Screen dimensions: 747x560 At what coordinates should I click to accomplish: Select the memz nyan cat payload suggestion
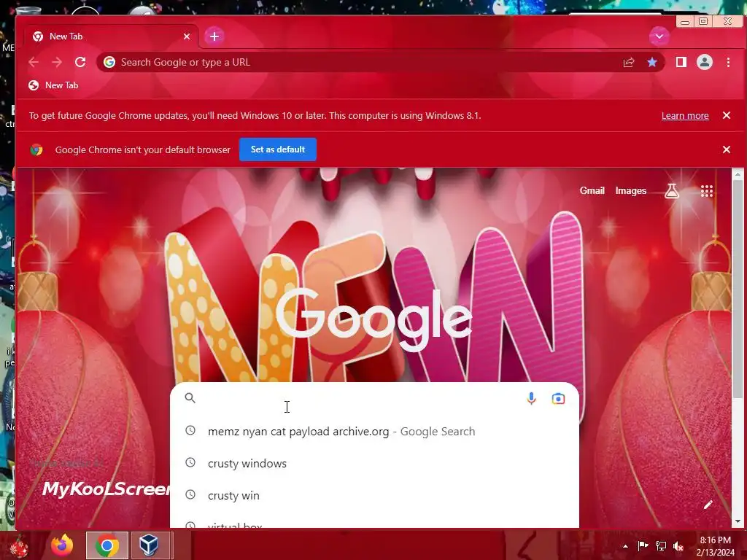click(374, 432)
